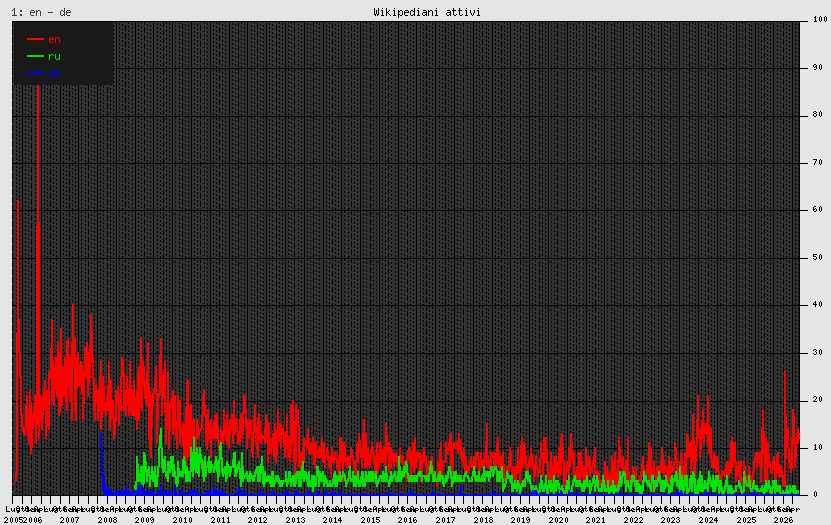
Task: Click the x-axis year "2022"
Action: (633, 520)
